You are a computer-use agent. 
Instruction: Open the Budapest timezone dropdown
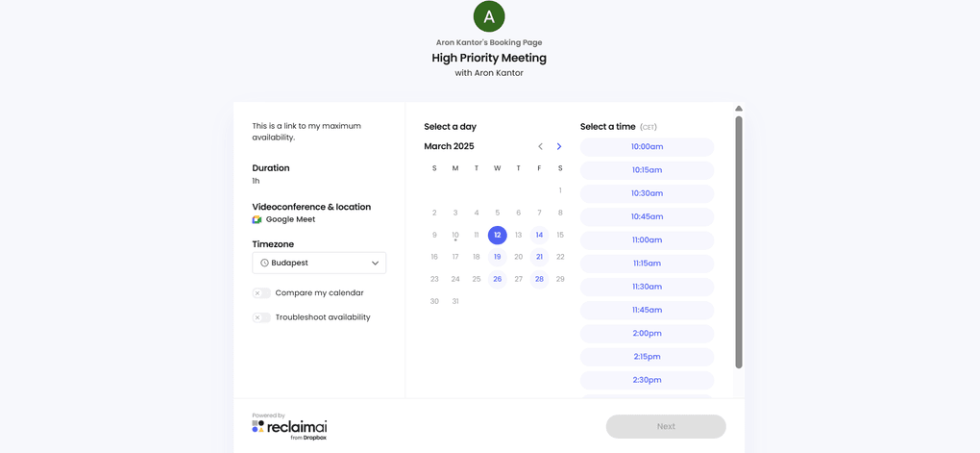click(x=319, y=263)
